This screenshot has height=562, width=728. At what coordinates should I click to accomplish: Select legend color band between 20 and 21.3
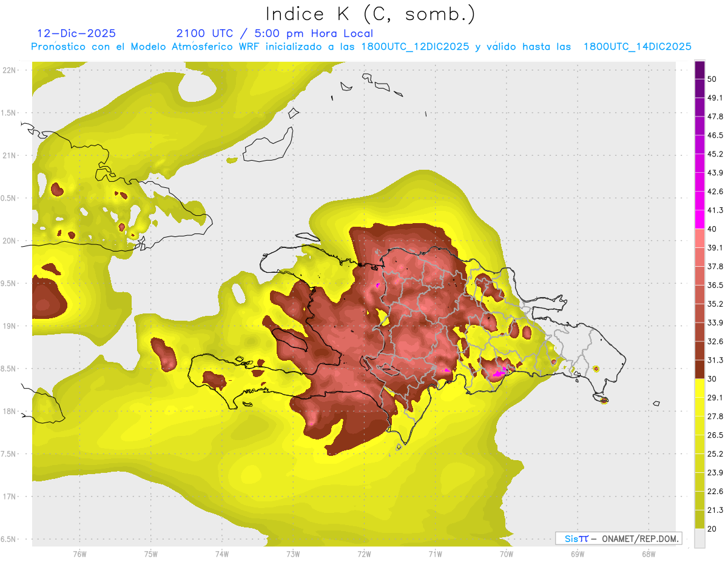tap(699, 519)
